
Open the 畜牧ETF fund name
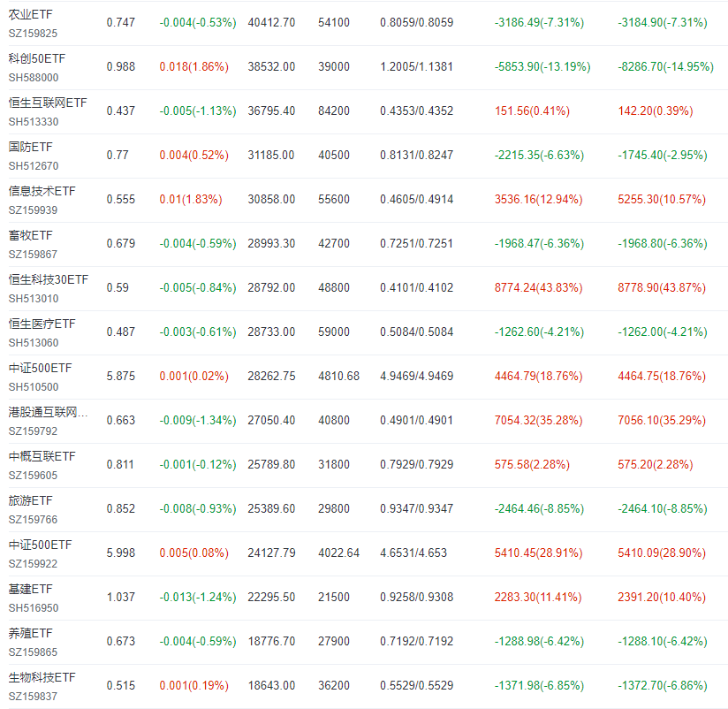pyautogui.click(x=31, y=235)
